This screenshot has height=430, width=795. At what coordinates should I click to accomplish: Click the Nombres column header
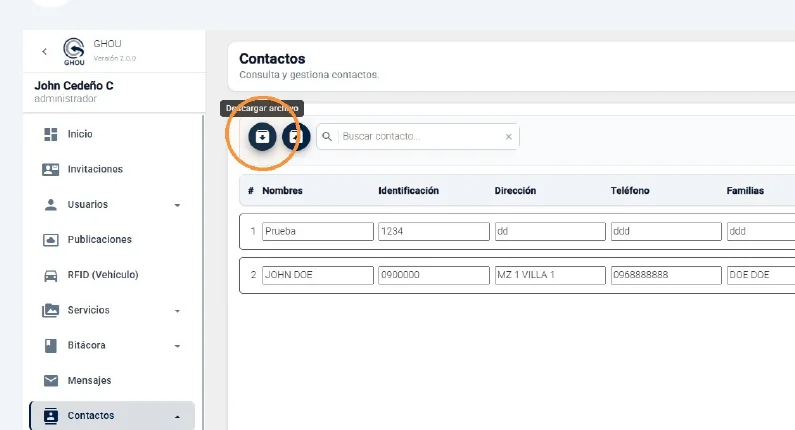point(282,191)
